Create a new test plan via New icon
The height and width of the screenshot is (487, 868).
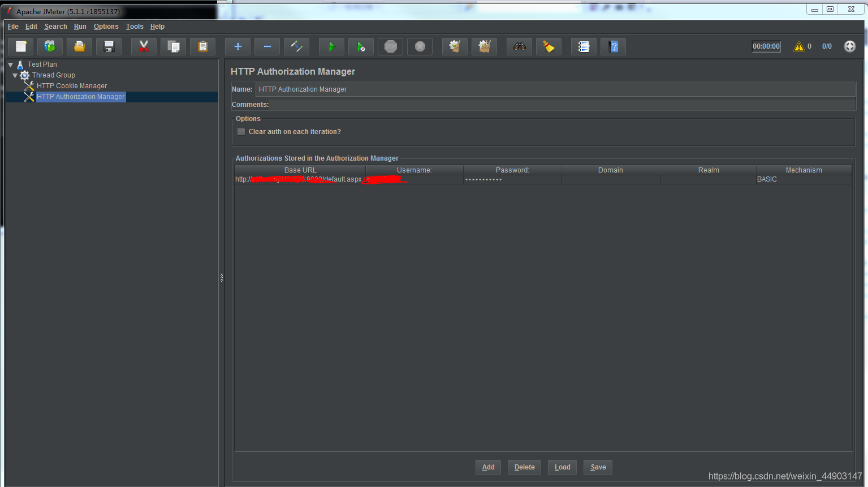pos(21,46)
